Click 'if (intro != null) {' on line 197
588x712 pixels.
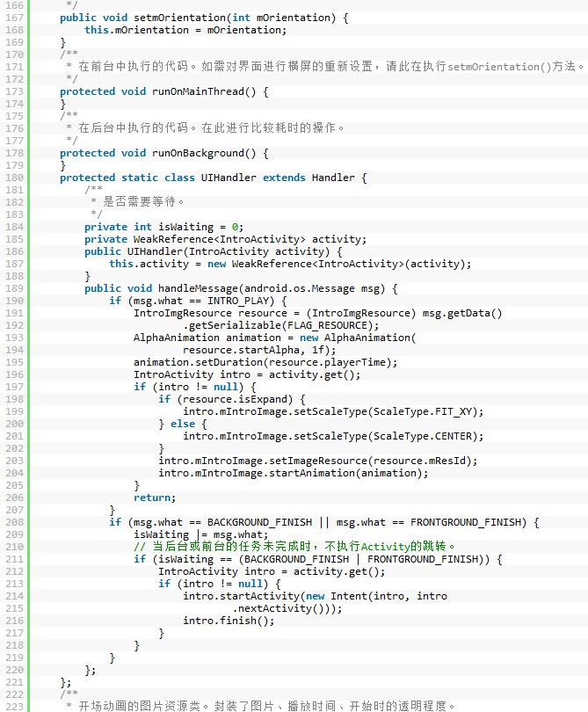coord(195,387)
